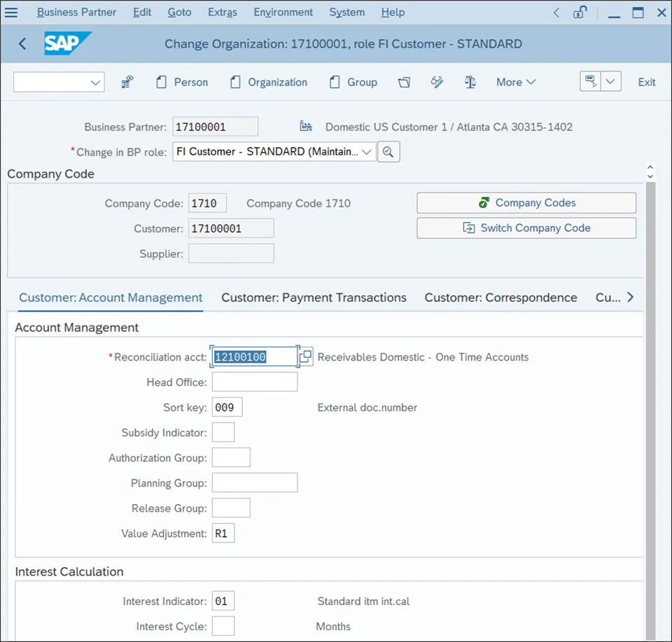
Task: Click the magnifier icon beside BP role
Action: (388, 151)
